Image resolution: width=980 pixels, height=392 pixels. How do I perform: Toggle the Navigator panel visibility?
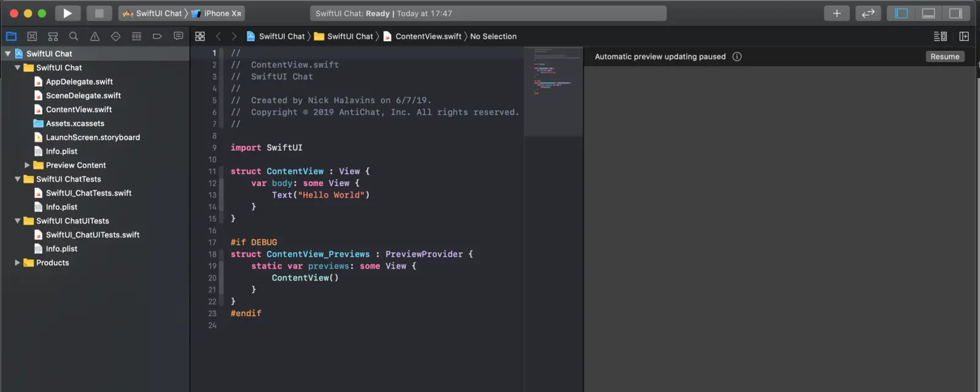pos(902,13)
